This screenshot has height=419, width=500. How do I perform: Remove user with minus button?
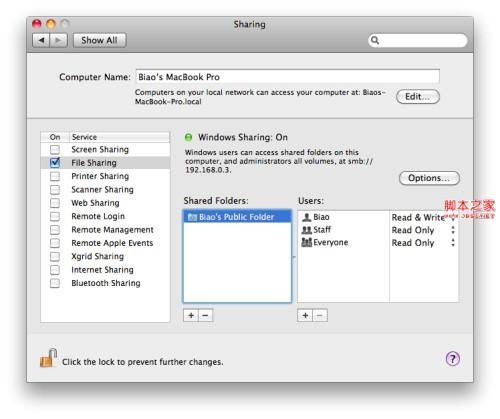pyautogui.click(x=320, y=315)
